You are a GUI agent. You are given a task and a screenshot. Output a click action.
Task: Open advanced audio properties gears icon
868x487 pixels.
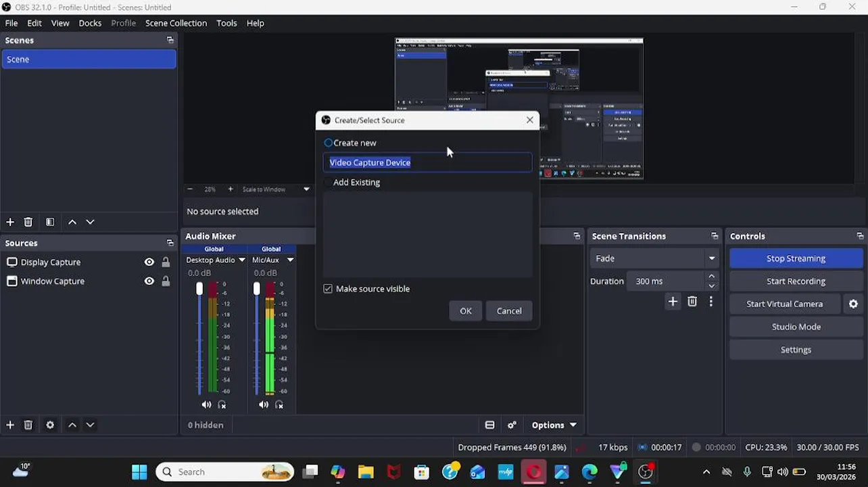click(x=512, y=425)
